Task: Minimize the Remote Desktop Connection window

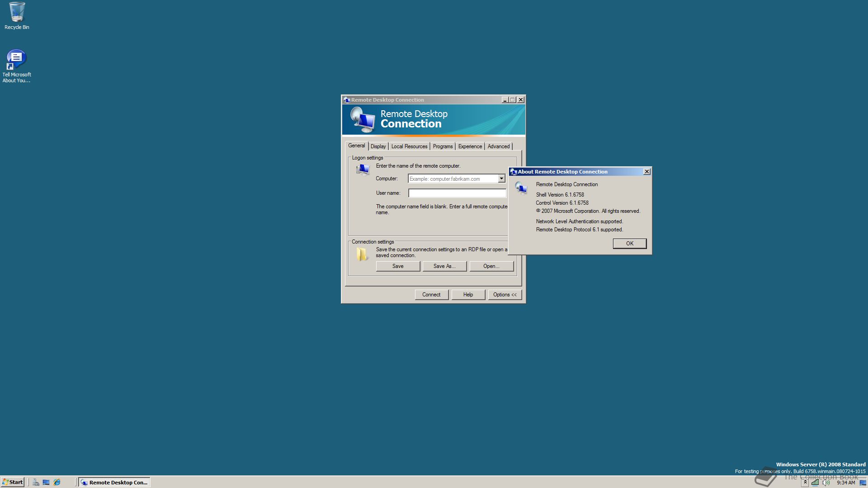Action: 505,100
